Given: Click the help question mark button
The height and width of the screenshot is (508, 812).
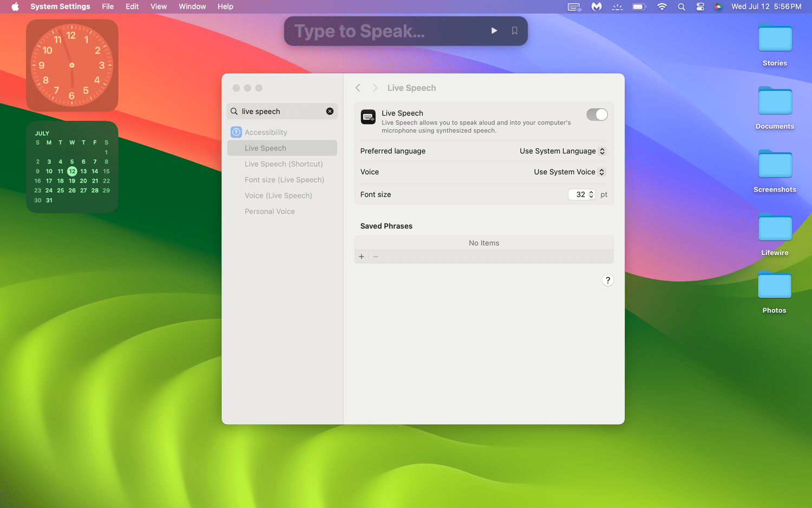Looking at the screenshot, I should (x=607, y=280).
